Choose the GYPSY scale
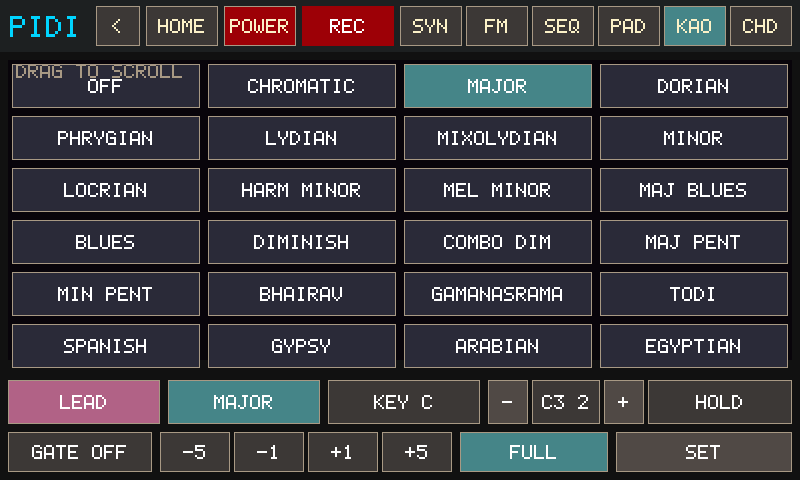Viewport: 800px width, 480px height. (302, 346)
